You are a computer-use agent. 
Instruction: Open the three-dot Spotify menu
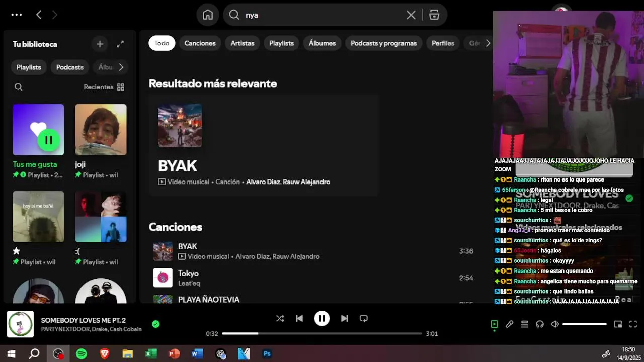pos(17,15)
